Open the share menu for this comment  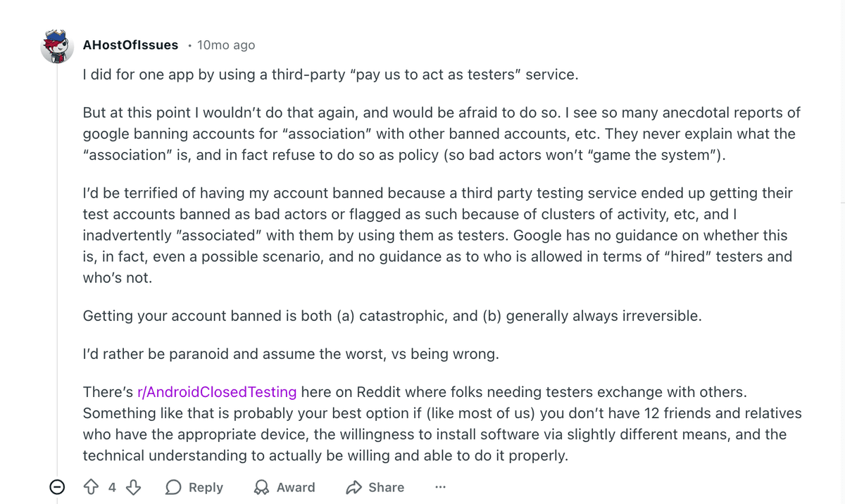click(x=375, y=487)
